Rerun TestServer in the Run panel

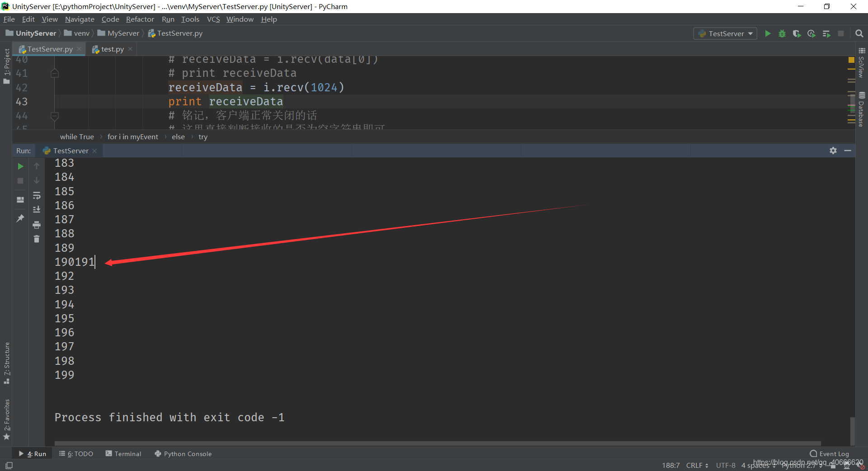(20, 166)
